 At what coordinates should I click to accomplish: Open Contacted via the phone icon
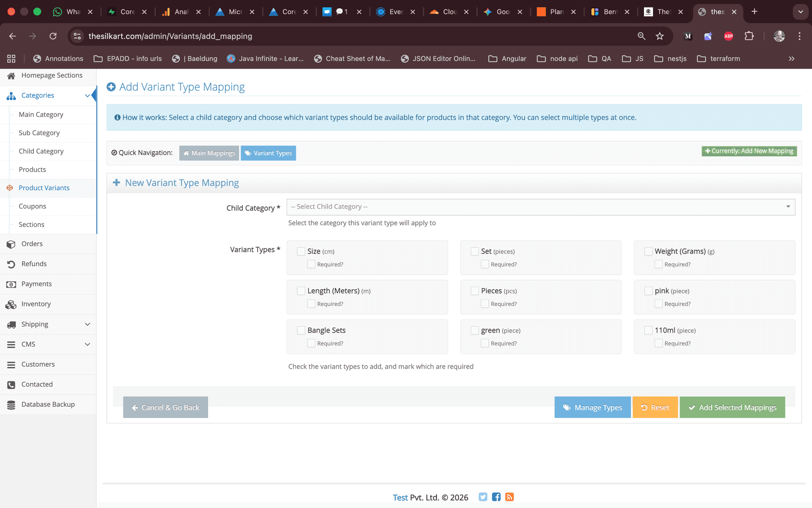(x=11, y=384)
